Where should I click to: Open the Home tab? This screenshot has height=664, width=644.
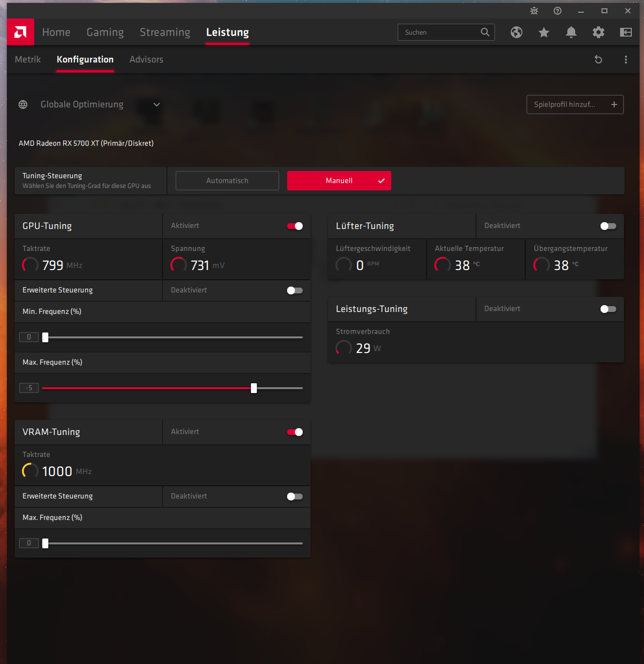click(56, 32)
